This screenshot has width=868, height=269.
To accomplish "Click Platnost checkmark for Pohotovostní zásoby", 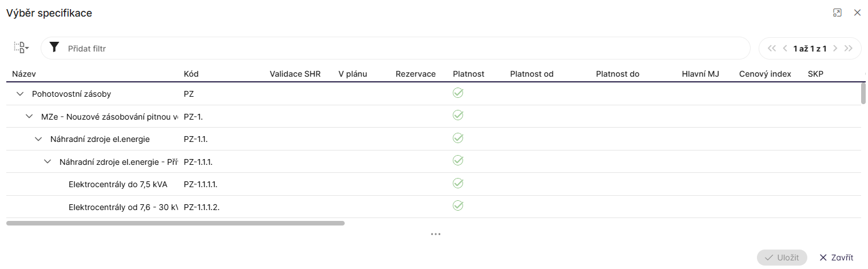I will (457, 93).
